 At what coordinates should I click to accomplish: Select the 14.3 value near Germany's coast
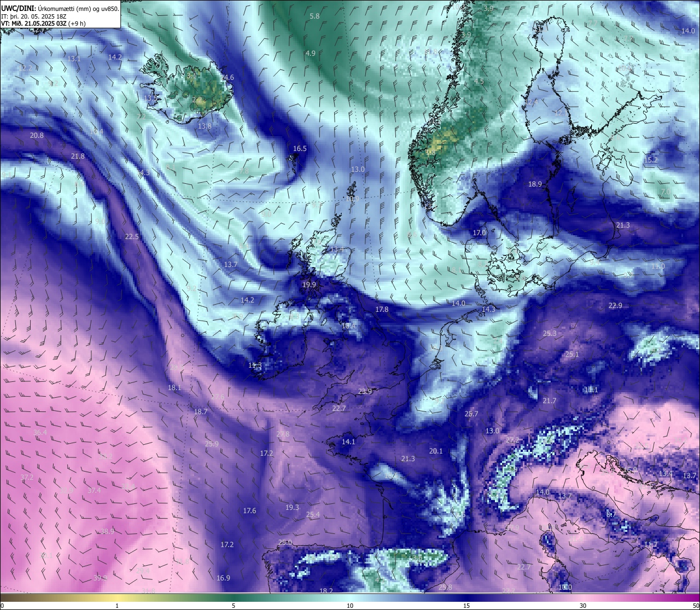pyautogui.click(x=488, y=309)
